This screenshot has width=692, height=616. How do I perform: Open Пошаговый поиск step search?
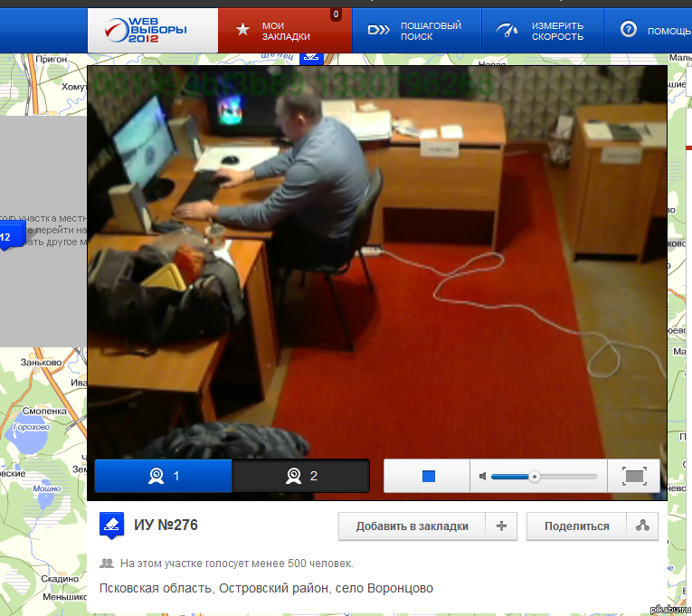[x=415, y=31]
